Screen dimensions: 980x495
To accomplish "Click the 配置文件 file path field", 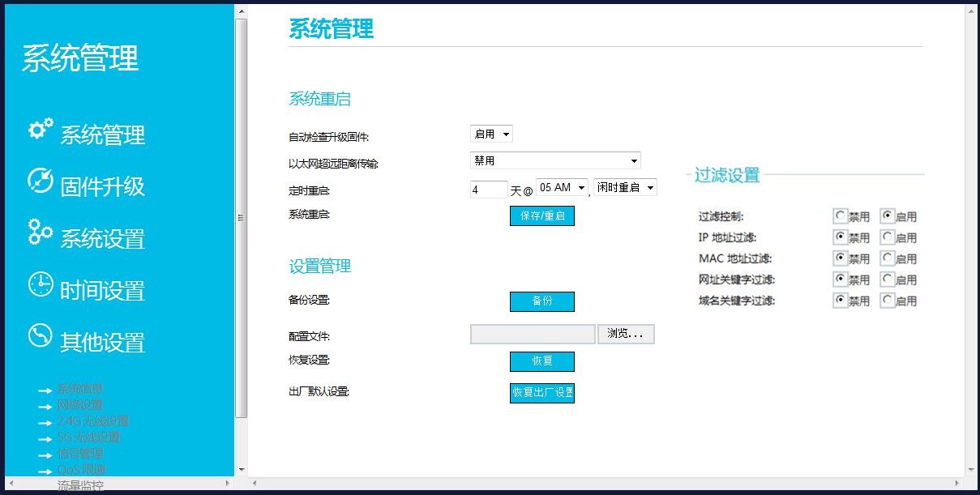I will (533, 334).
